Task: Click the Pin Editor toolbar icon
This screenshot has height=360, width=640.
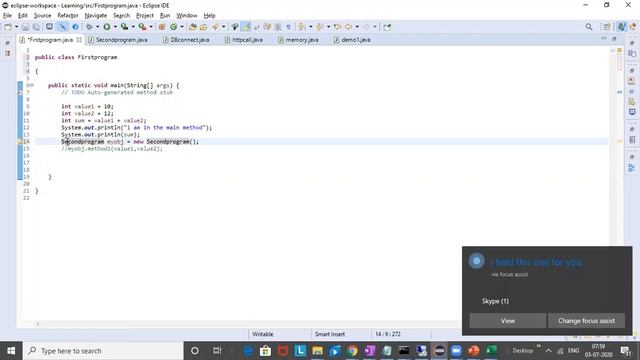Action: click(387, 27)
